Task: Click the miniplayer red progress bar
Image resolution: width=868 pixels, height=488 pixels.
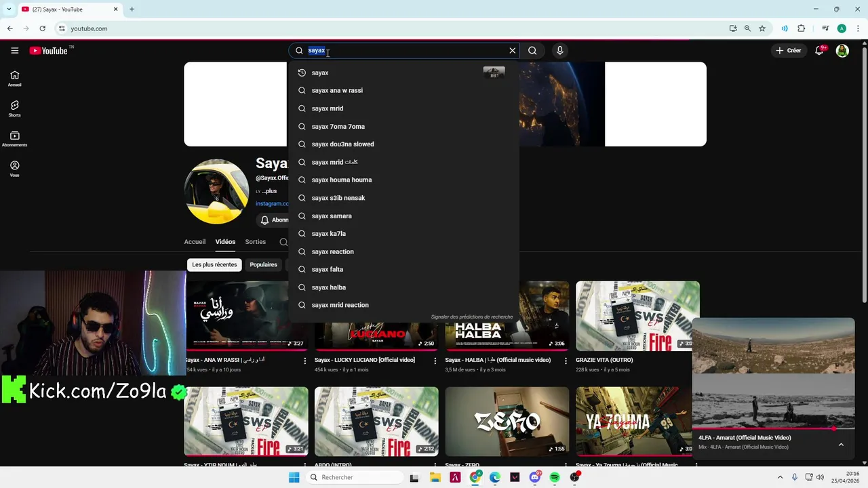Action: click(x=773, y=429)
